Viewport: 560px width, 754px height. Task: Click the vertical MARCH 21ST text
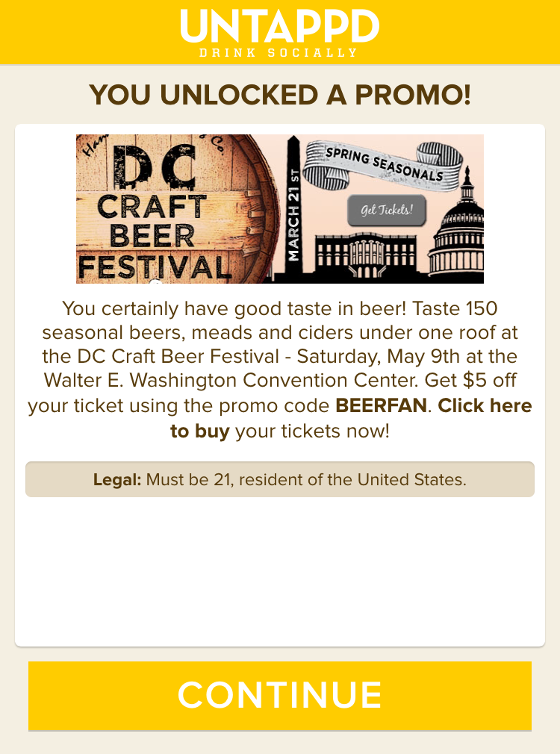click(293, 215)
